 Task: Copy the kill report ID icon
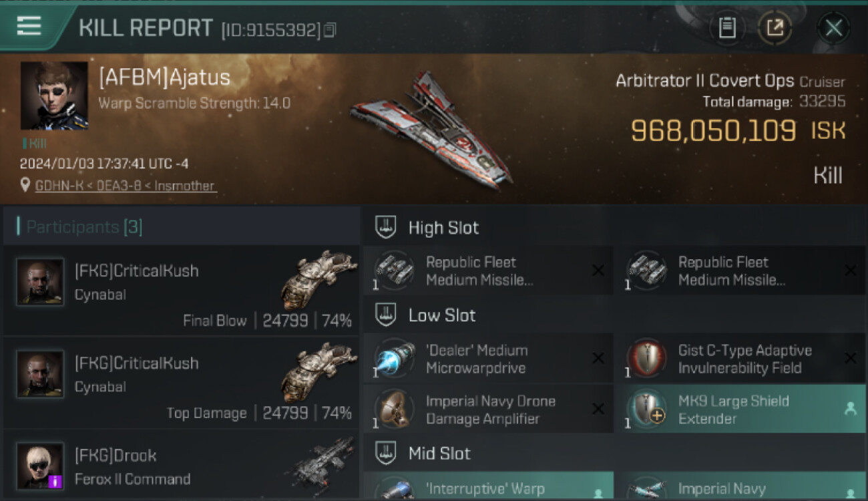pos(331,29)
